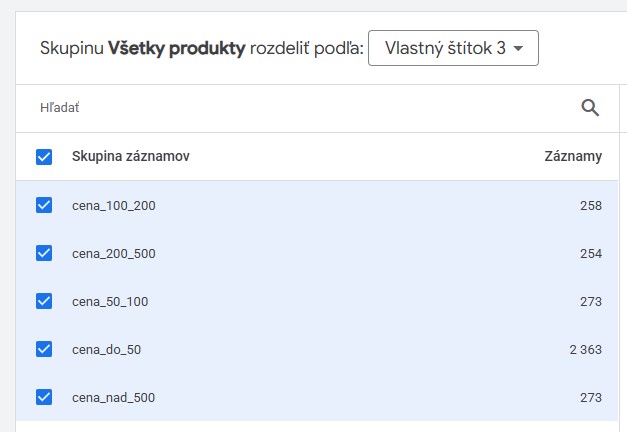
Task: Deselect the cena_50_100 checkbox
Action: tap(44, 301)
